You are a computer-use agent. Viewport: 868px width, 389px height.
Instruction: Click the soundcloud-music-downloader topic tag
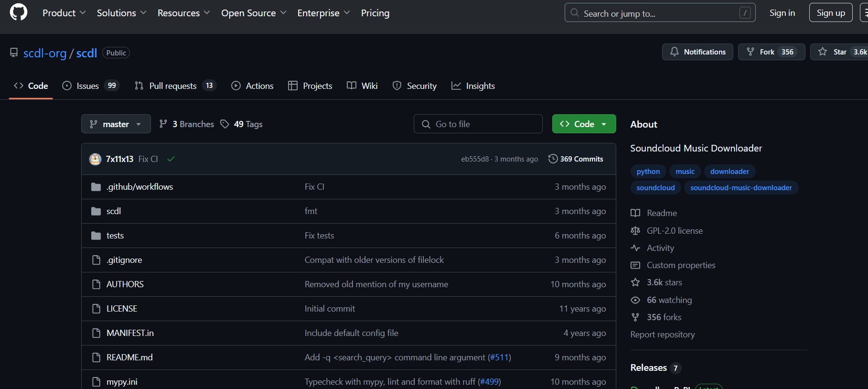click(741, 188)
